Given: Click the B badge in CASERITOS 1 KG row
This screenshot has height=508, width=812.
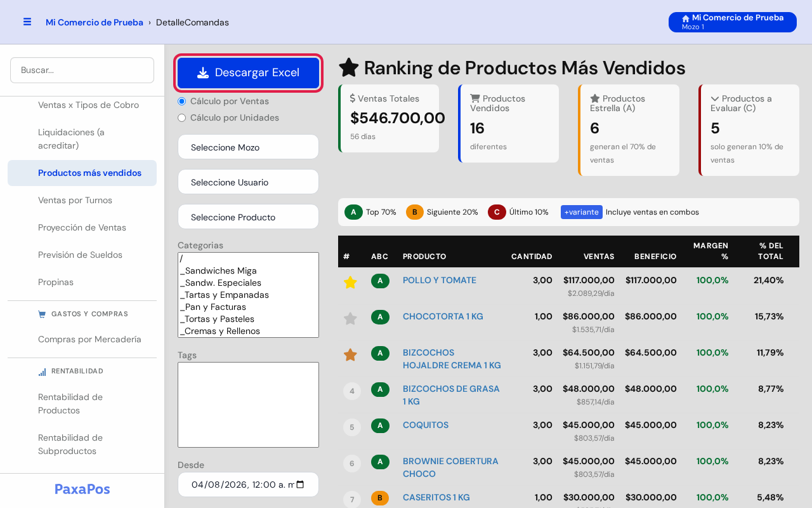Looking at the screenshot, I should 380,498.
